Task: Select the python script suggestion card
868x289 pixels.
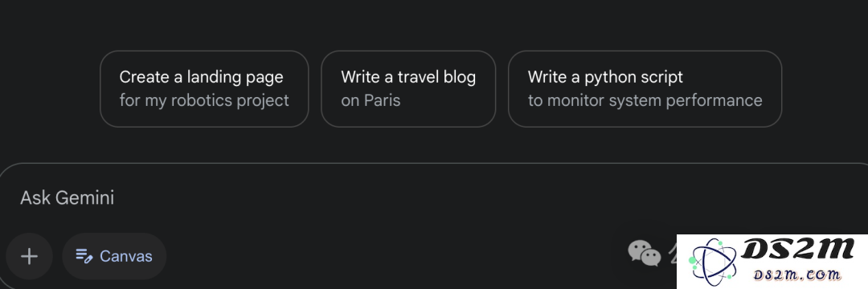Action: click(x=645, y=89)
